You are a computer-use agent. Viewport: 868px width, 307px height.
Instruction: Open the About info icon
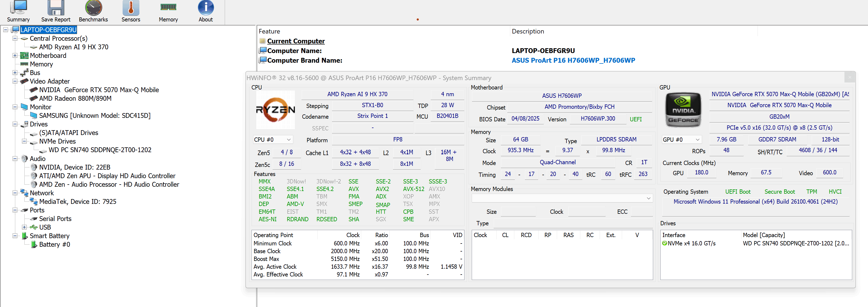[x=205, y=8]
